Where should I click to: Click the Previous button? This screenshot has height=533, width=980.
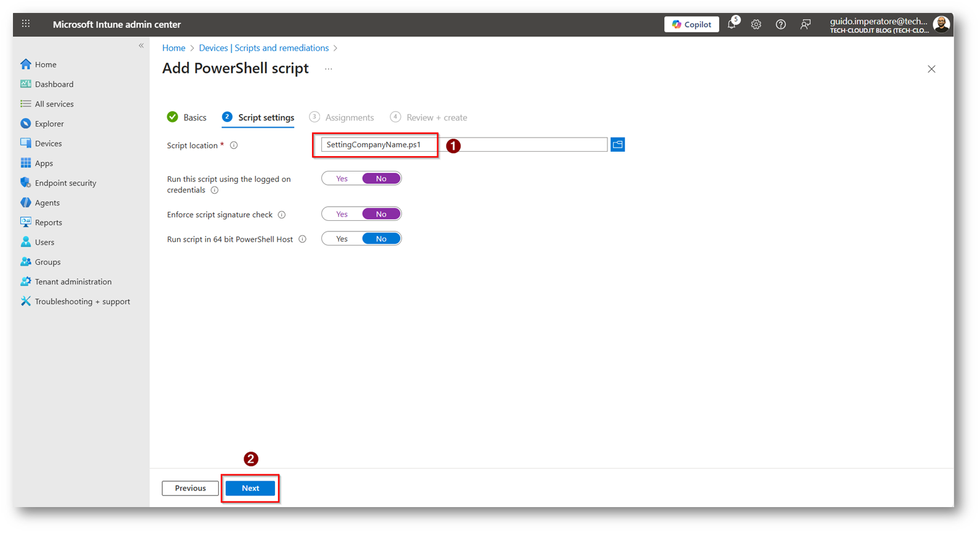click(x=190, y=488)
